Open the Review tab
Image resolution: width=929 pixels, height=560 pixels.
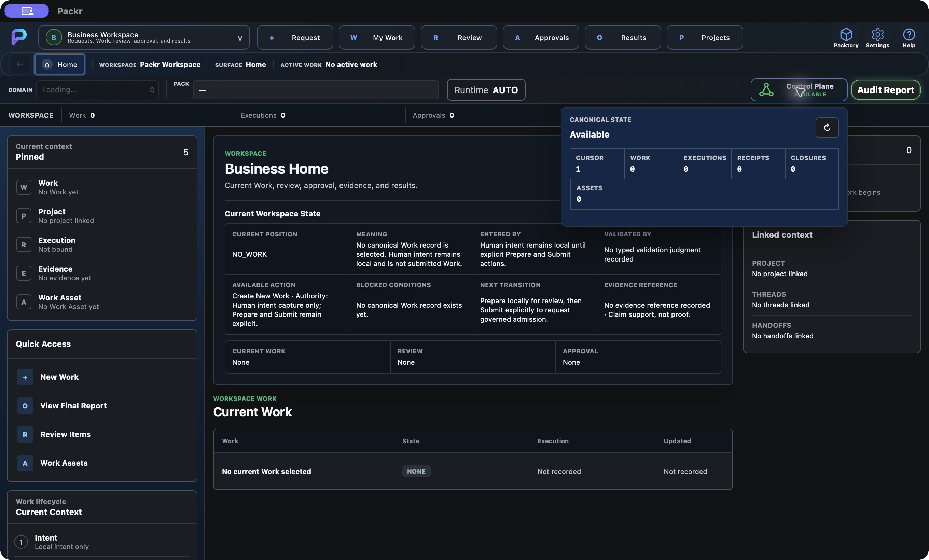[x=458, y=37]
